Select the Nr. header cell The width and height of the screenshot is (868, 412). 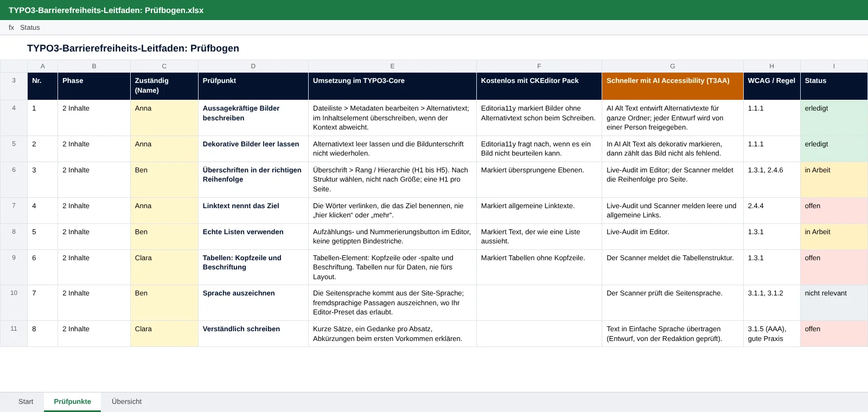42,86
